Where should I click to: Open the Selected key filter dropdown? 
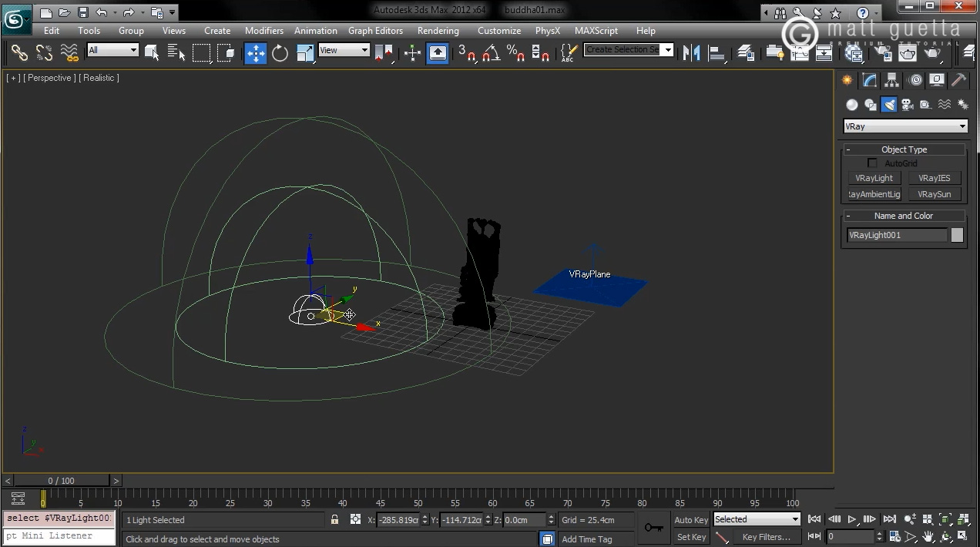[x=757, y=519]
